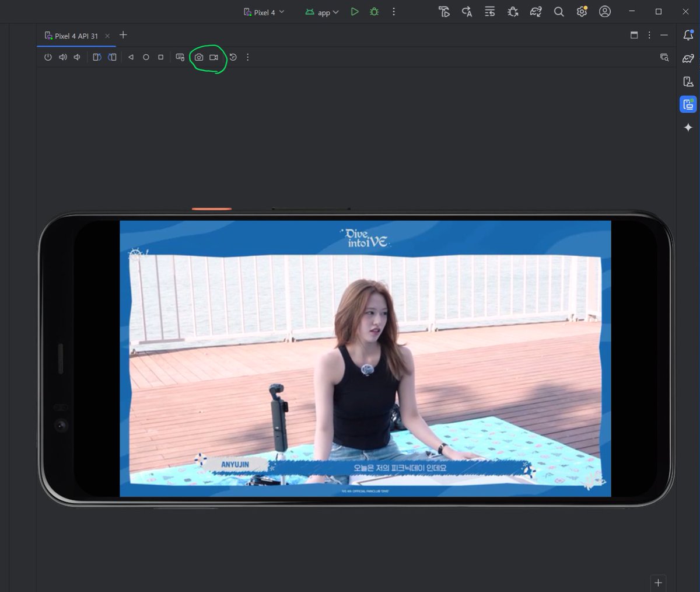Open emulator Snapshots clock icon
This screenshot has width=700, height=592.
tap(233, 57)
